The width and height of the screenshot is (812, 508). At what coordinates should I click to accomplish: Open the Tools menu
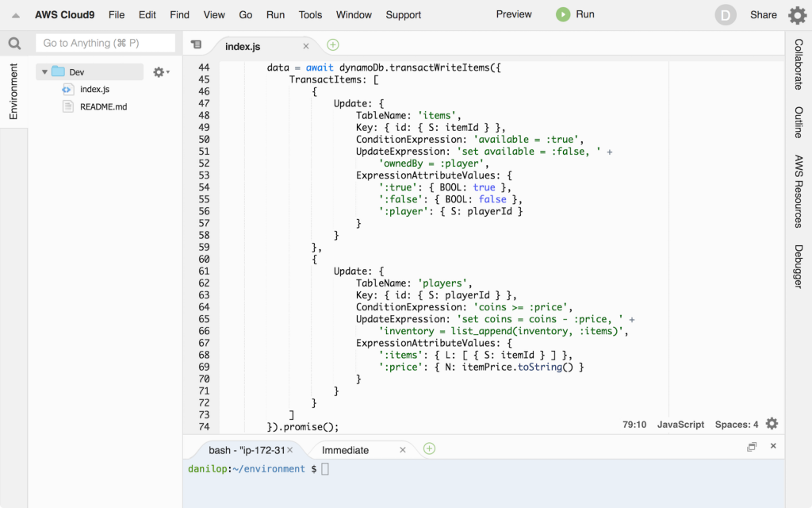point(310,15)
